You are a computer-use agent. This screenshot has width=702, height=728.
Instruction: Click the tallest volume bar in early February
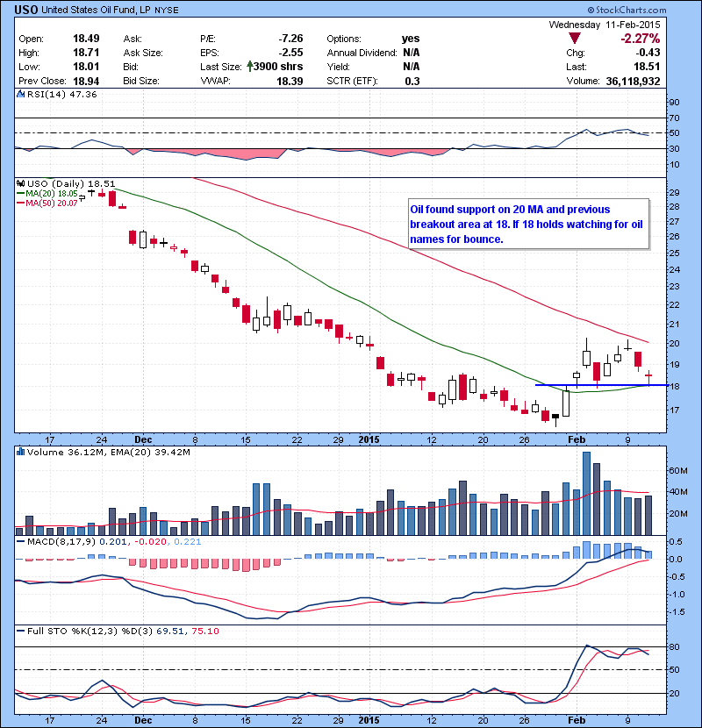click(586, 494)
